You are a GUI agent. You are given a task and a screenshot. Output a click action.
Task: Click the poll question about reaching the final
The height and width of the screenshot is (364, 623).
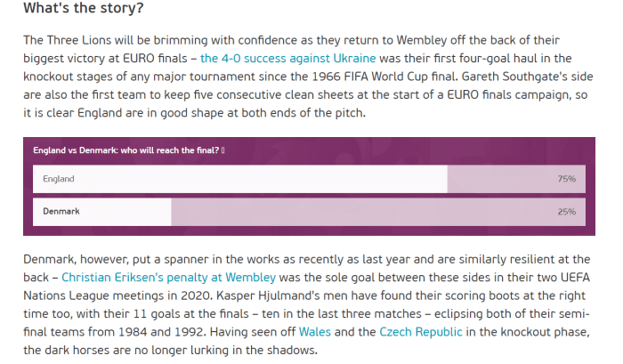[125, 150]
